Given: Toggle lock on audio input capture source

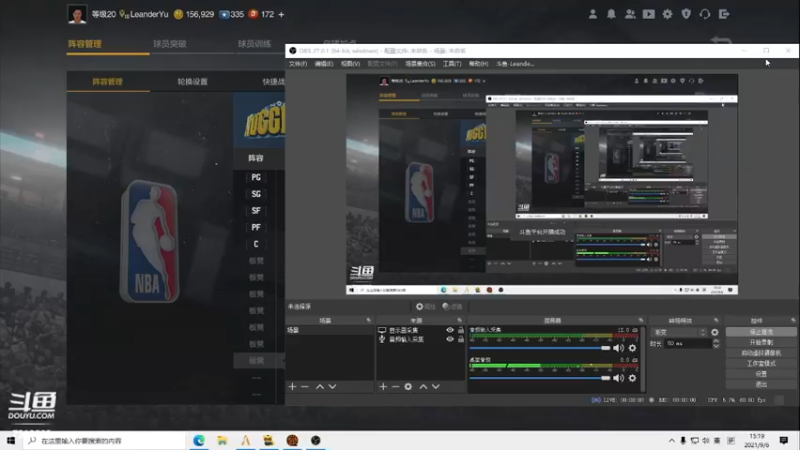Looking at the screenshot, I should pyautogui.click(x=461, y=339).
